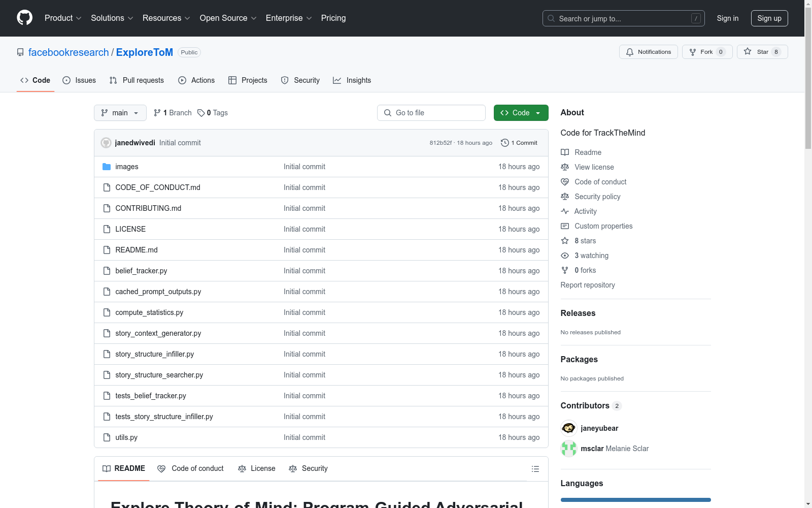Expand the Product menu
The image size is (812, 508).
pyautogui.click(x=63, y=18)
